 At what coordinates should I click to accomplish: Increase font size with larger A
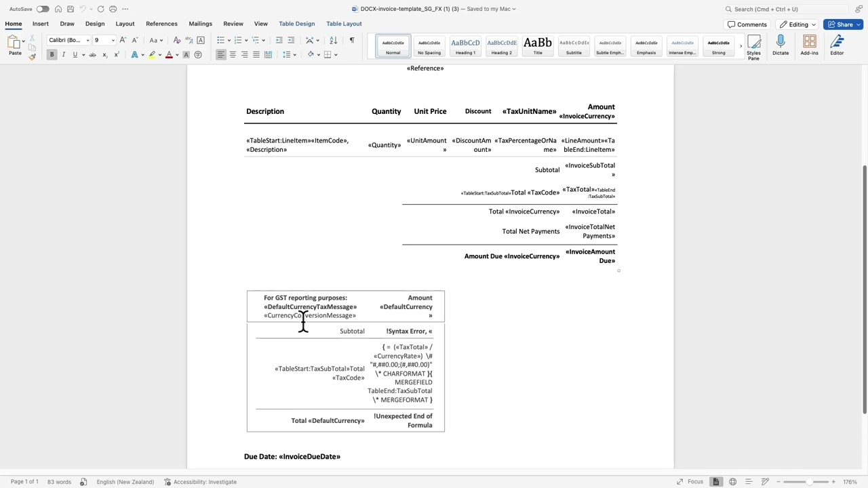click(x=123, y=40)
